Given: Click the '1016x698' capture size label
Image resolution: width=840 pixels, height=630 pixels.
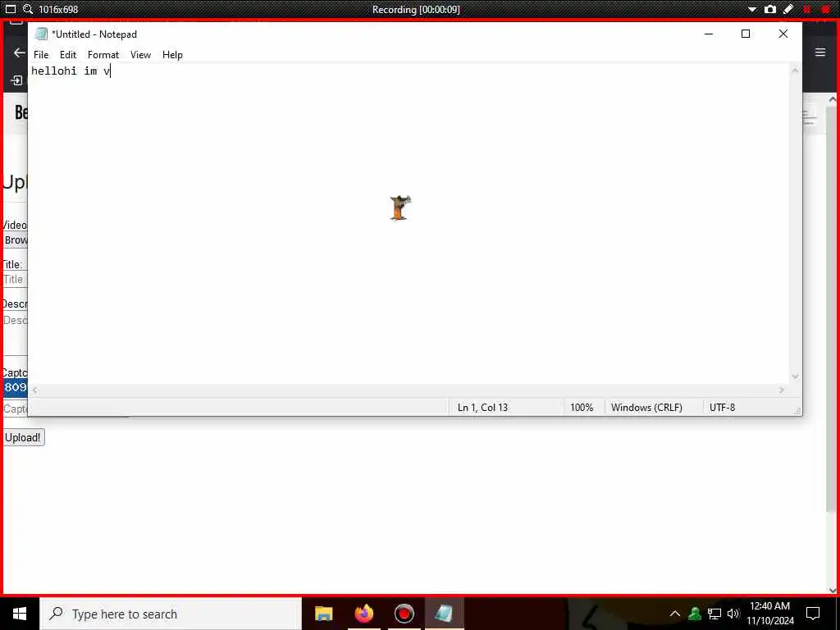Looking at the screenshot, I should [58, 10].
